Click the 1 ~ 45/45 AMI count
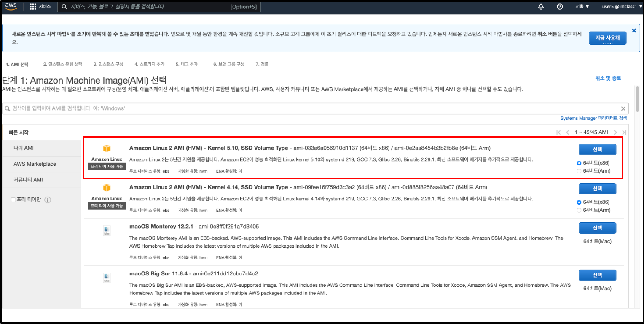 point(591,132)
